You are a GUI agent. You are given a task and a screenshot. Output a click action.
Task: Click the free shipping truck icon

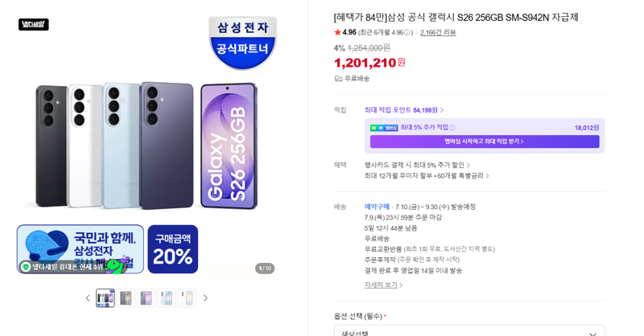[338, 78]
